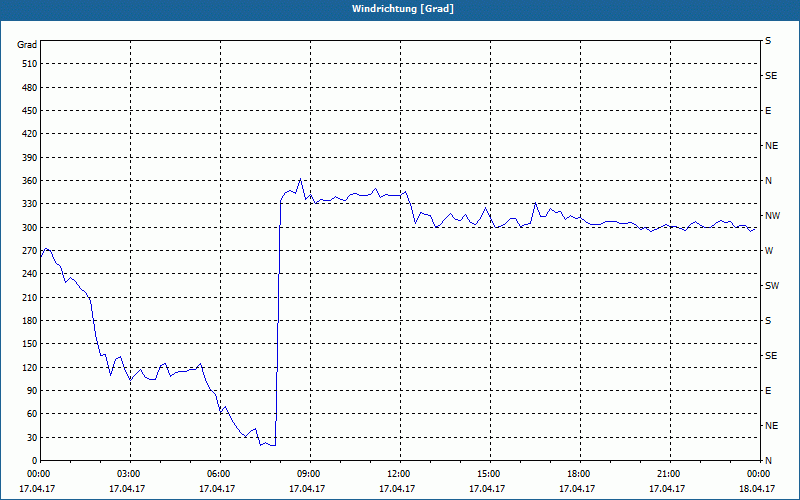Screen dimensions: 800x500
Task: Select the 17.04.17 date under 12:00
Action: 397,489
